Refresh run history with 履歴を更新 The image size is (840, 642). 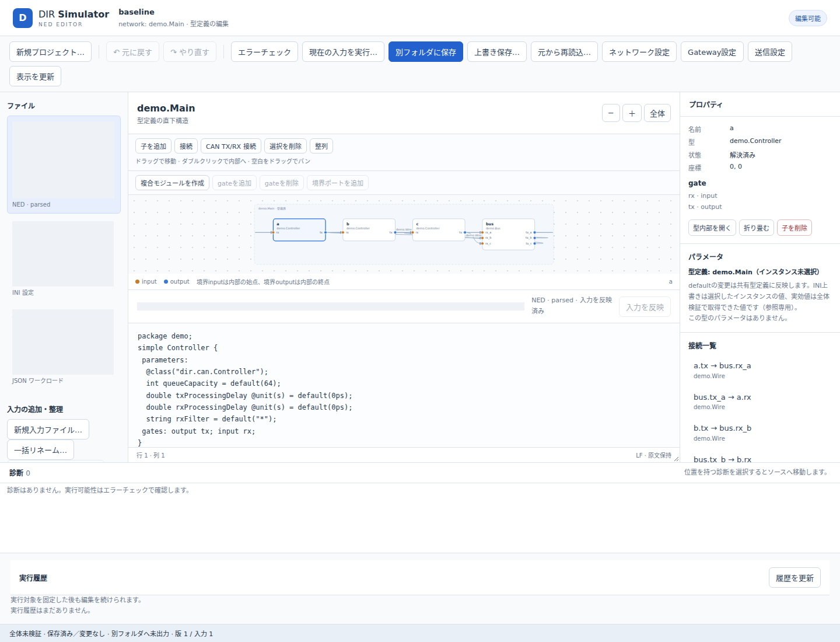click(x=794, y=578)
